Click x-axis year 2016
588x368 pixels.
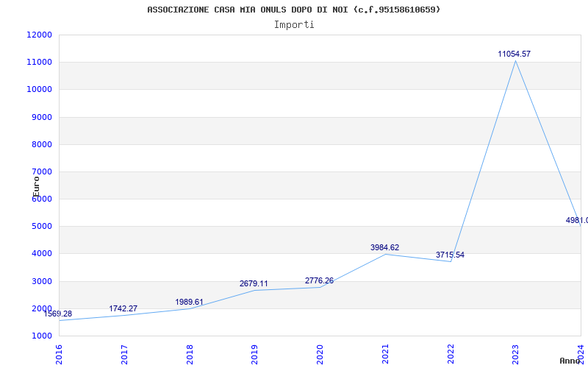pos(59,355)
